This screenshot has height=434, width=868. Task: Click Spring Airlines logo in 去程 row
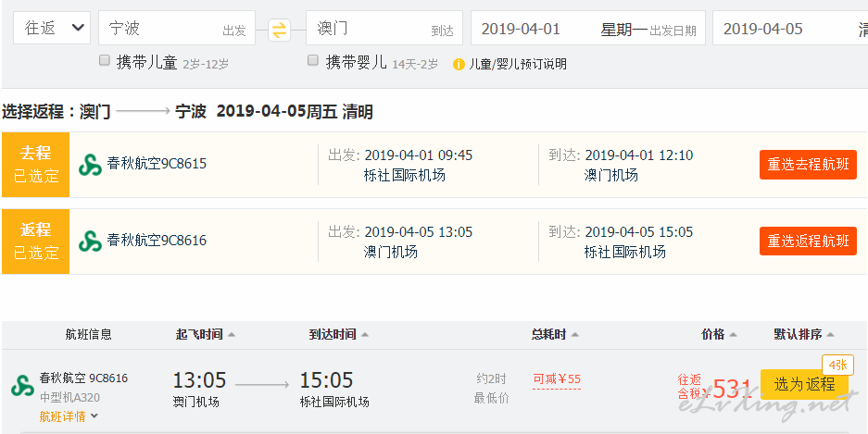[x=90, y=165]
